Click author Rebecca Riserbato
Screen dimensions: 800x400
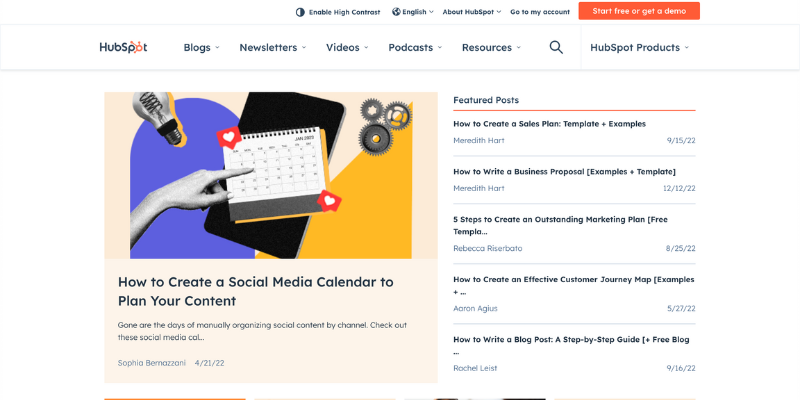tap(488, 248)
